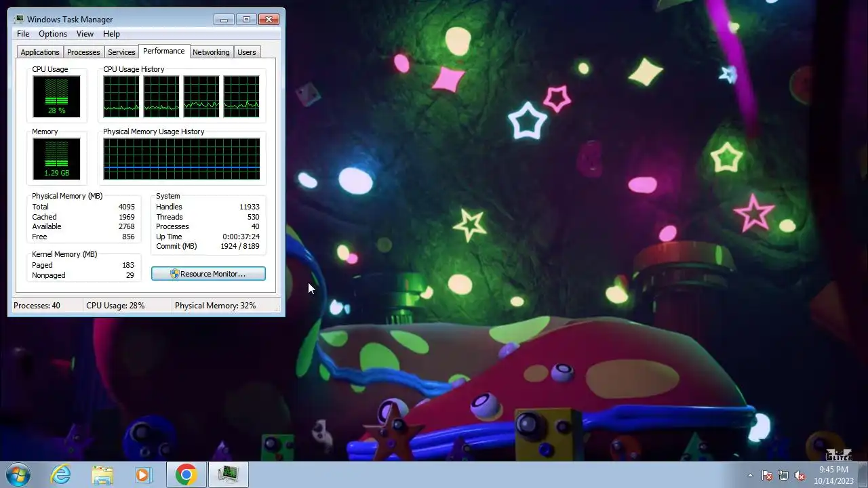This screenshot has width=868, height=488.
Task: Click Nonpaged kernel memory value 29
Action: [130, 275]
